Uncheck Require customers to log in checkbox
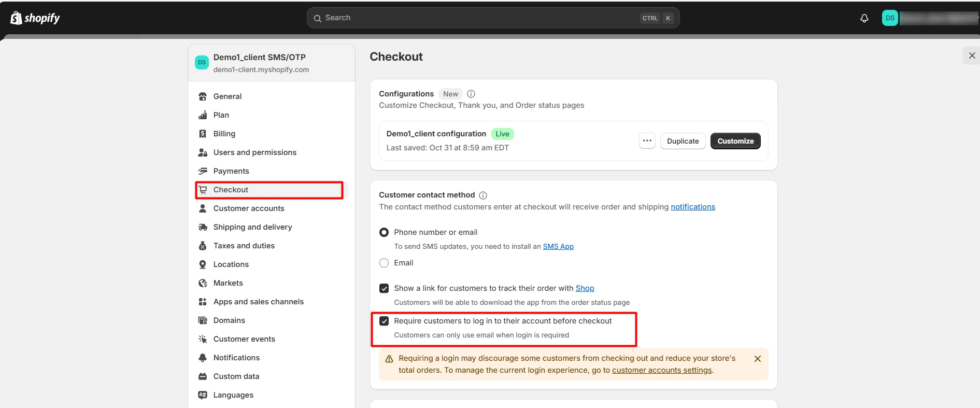980x408 pixels. click(x=384, y=321)
